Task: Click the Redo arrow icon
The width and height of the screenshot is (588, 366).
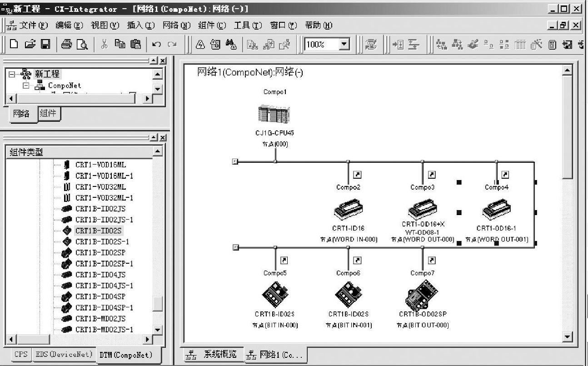Action: click(172, 44)
